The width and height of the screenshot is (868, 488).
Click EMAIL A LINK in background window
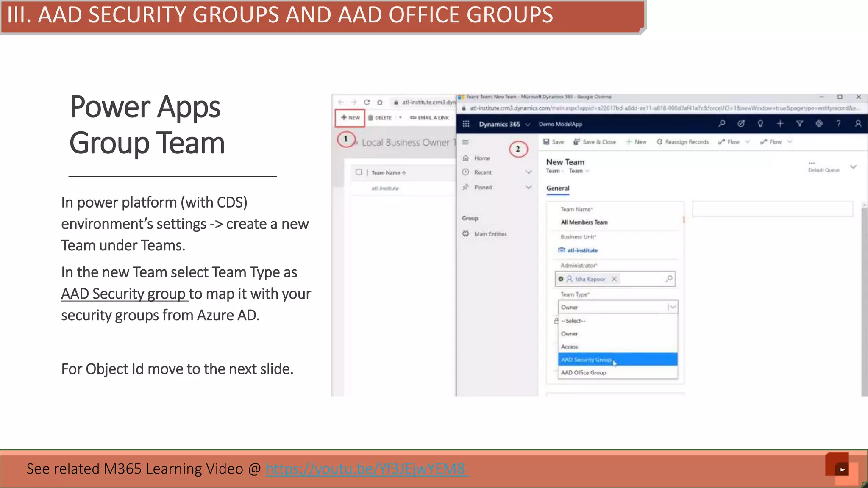pyautogui.click(x=429, y=118)
